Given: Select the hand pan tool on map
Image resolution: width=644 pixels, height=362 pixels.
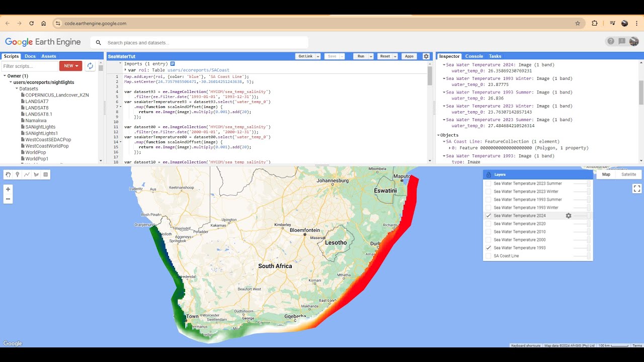Looking at the screenshot, I should [x=8, y=175].
